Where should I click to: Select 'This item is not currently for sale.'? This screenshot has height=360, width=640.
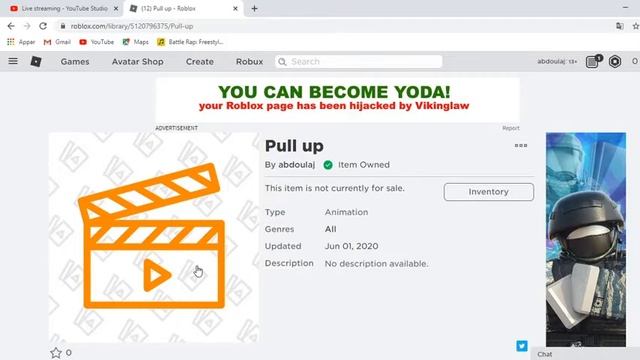point(335,188)
